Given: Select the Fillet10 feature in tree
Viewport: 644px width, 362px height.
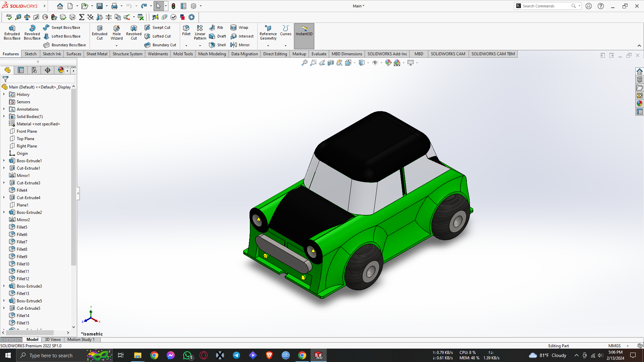Looking at the screenshot, I should (23, 264).
